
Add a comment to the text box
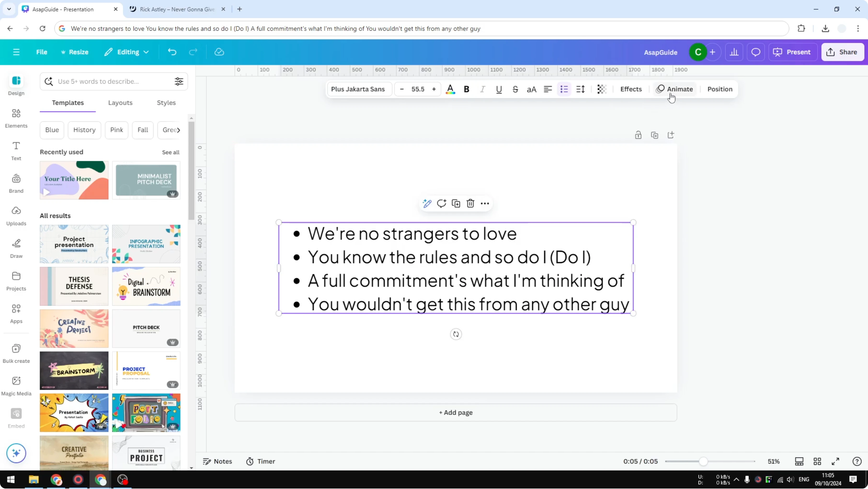tap(441, 203)
